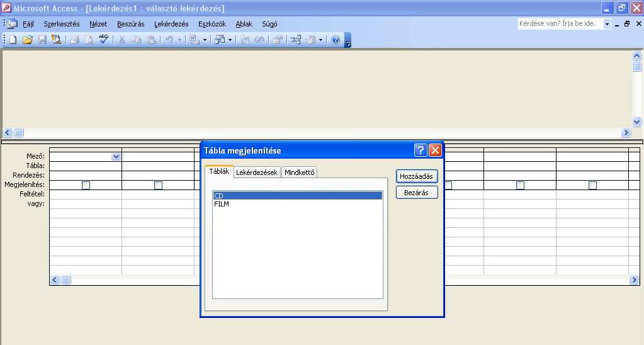644x345 pixels.
Task: Expand the New Object dropdown arrow
Action: click(x=321, y=40)
